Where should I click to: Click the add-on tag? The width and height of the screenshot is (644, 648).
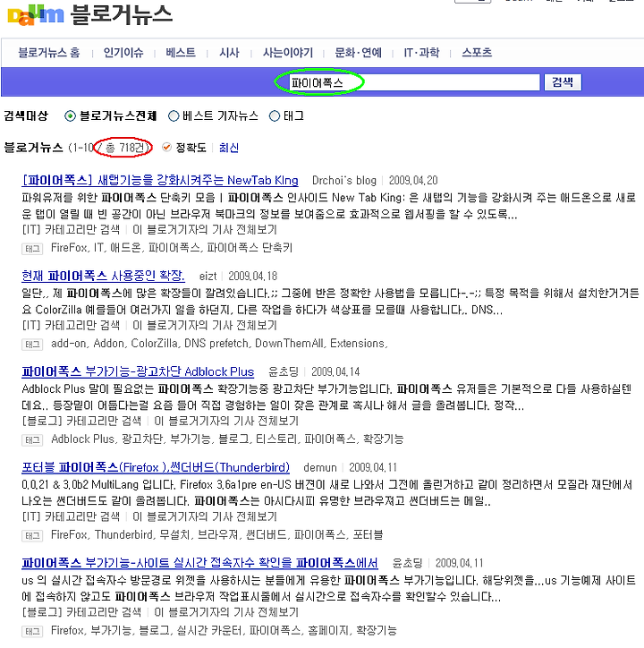[x=69, y=344]
